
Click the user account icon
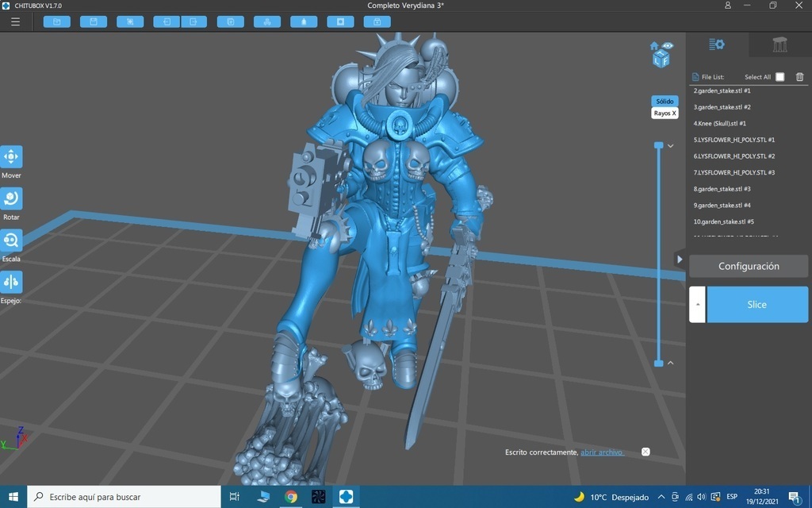[x=728, y=6]
